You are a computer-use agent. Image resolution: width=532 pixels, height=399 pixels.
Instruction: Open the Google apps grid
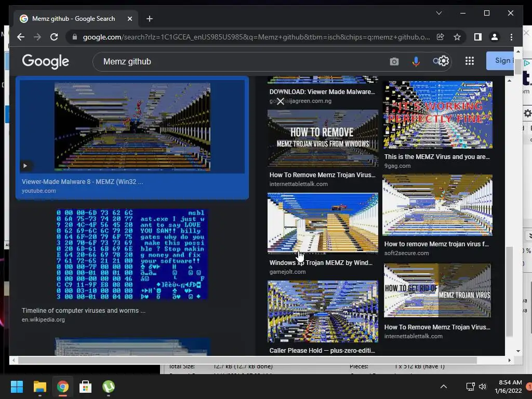(469, 61)
